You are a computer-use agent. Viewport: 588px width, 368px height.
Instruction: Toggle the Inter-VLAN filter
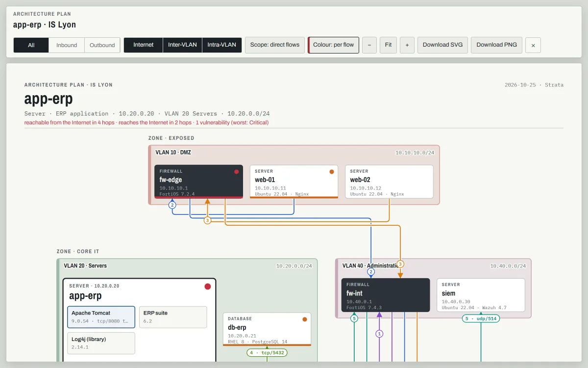[182, 45]
